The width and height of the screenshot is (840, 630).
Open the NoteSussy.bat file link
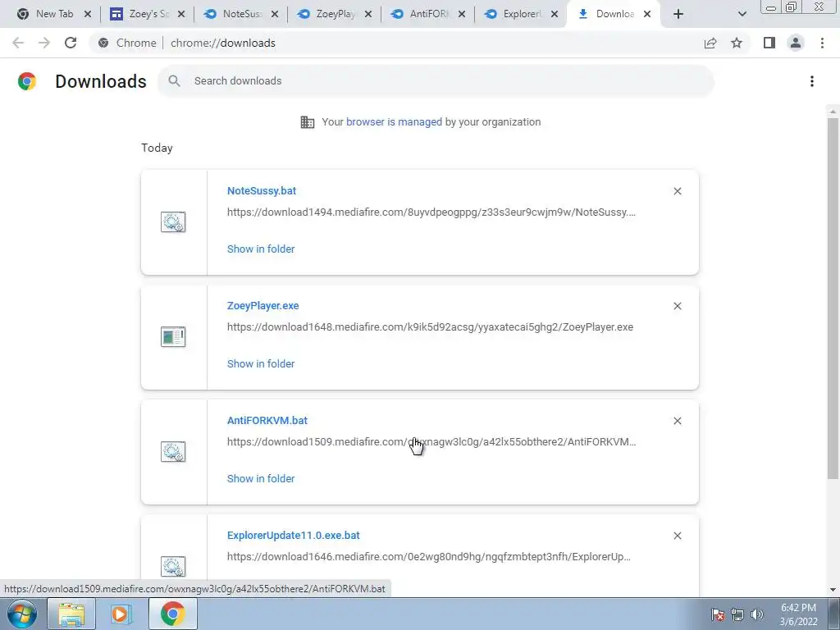[x=262, y=190]
